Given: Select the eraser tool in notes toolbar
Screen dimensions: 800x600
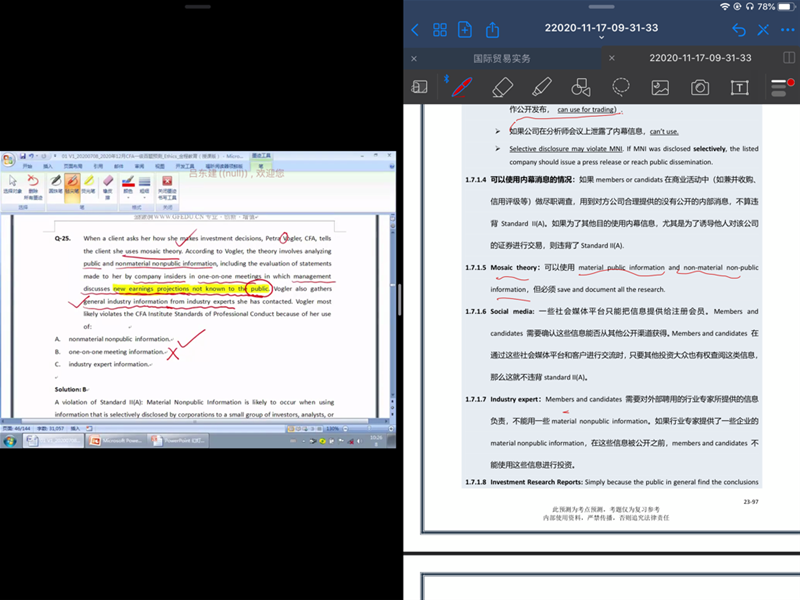Looking at the screenshot, I should point(502,87).
